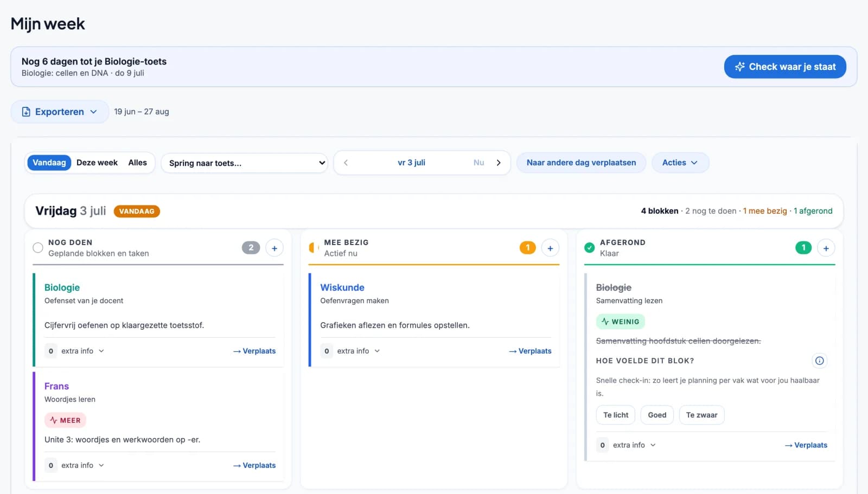Add a block to Afgerond column

[x=826, y=248]
